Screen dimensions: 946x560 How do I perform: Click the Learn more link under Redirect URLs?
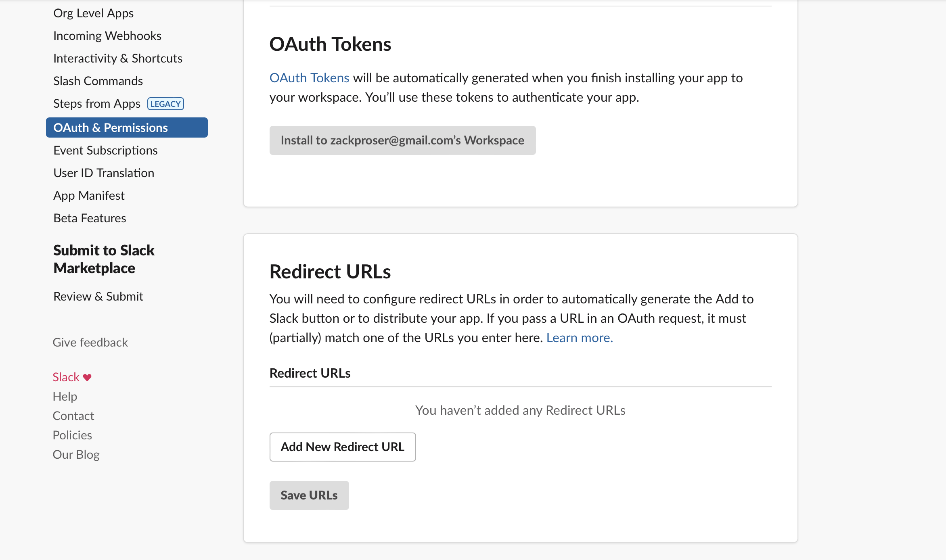[x=579, y=338]
